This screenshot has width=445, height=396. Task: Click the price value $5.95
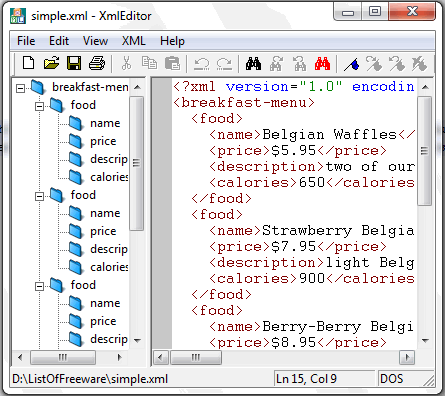293,151
